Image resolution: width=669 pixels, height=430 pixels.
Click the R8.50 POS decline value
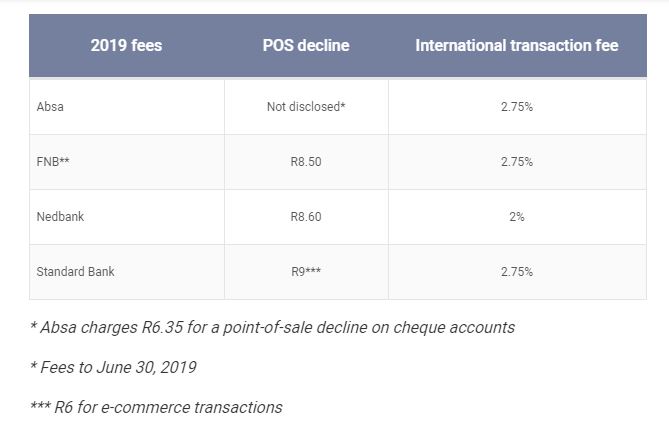pyautogui.click(x=306, y=161)
